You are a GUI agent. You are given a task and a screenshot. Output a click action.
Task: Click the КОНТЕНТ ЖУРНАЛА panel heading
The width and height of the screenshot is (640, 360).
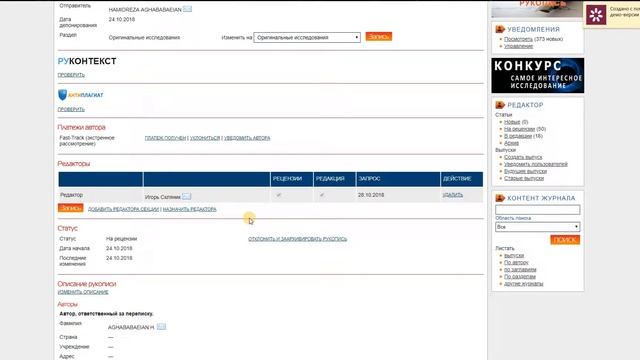(x=541, y=198)
